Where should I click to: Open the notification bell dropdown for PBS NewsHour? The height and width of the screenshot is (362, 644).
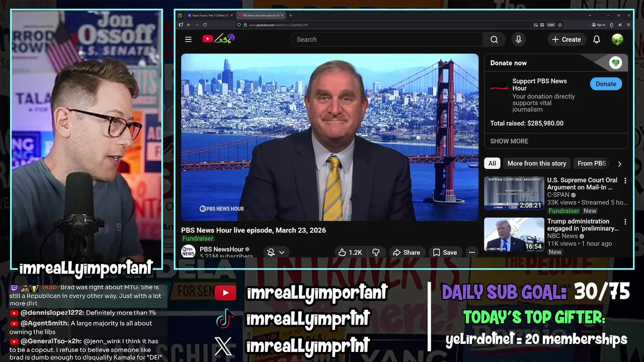pos(276,252)
